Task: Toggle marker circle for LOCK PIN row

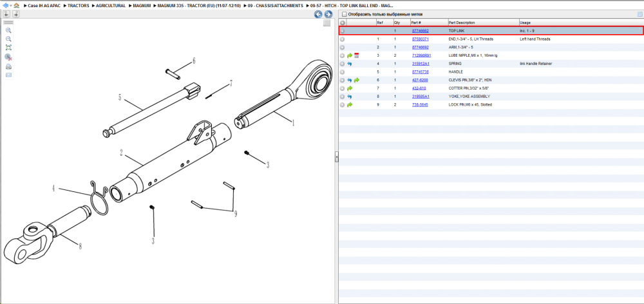Action: pyautogui.click(x=343, y=105)
